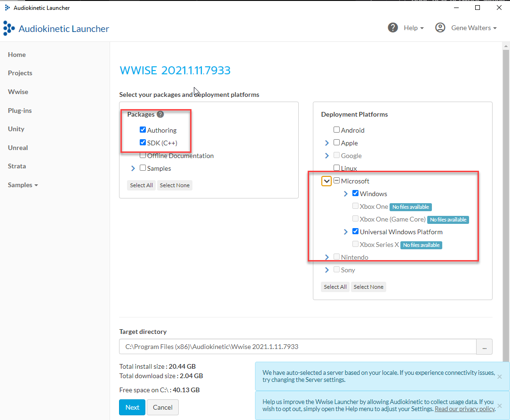Dismiss the auto-selected server notification
The height and width of the screenshot is (420, 510).
[x=500, y=377]
